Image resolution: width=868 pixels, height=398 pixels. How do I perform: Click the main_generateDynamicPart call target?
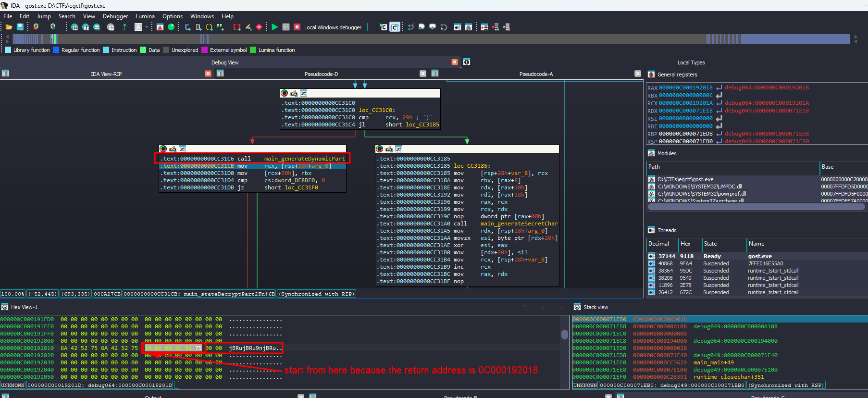click(304, 159)
